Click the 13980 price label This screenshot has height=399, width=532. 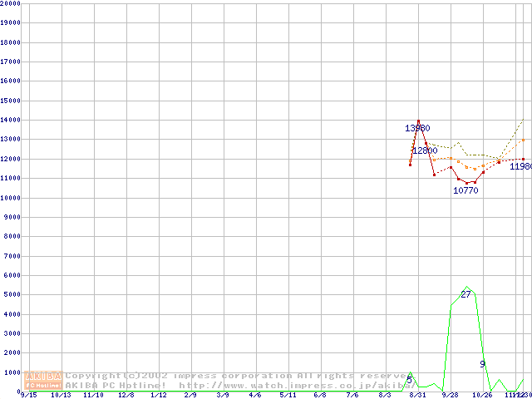[417, 128]
